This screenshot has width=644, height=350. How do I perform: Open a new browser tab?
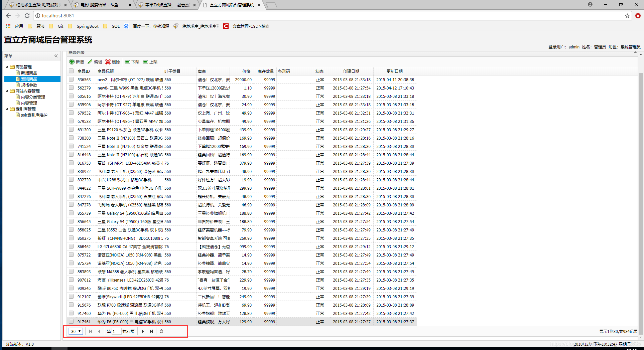coord(272,5)
